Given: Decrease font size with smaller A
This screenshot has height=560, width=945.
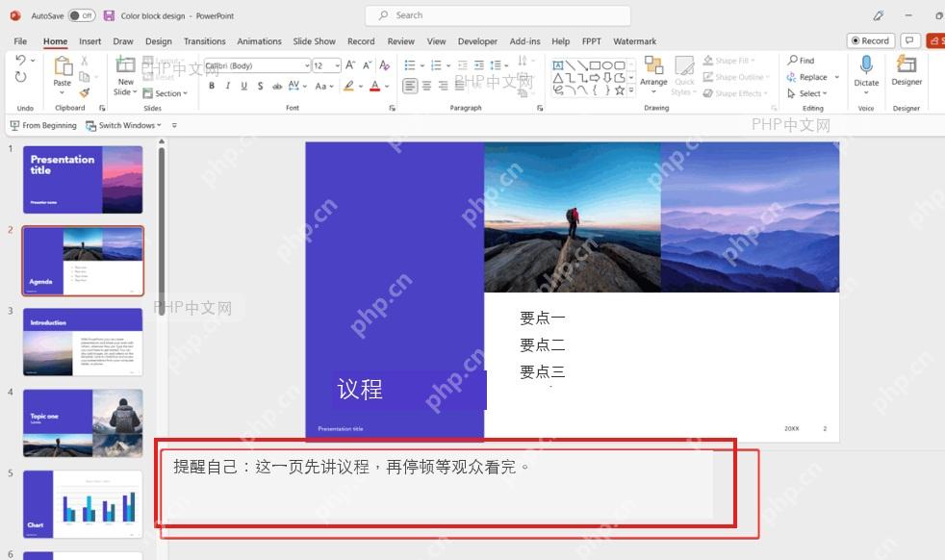Looking at the screenshot, I should pyautogui.click(x=367, y=65).
